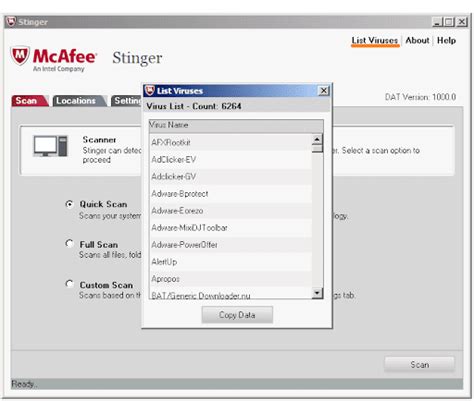Image resolution: width=474 pixels, height=401 pixels.
Task: Click the virus list scrollbar thumb
Action: [317, 149]
